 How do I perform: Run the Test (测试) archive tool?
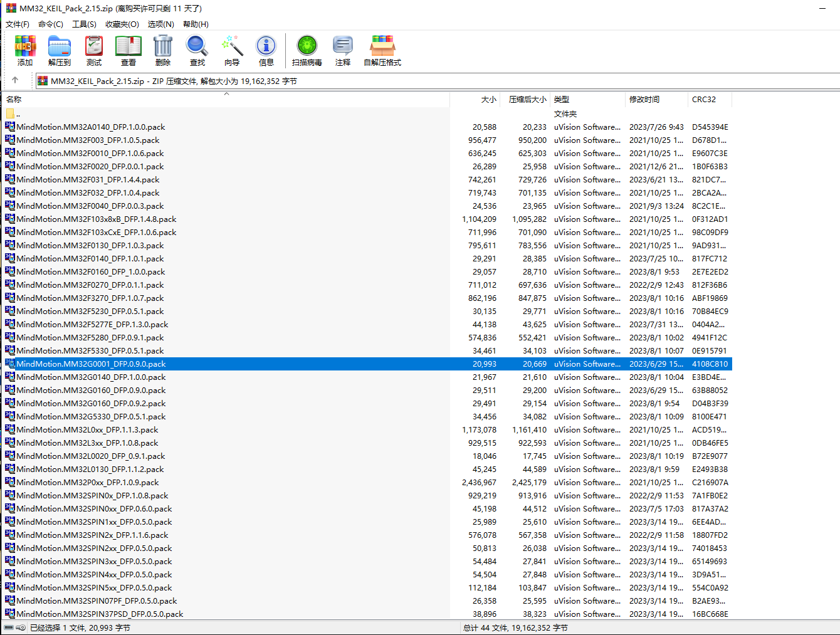[94, 51]
